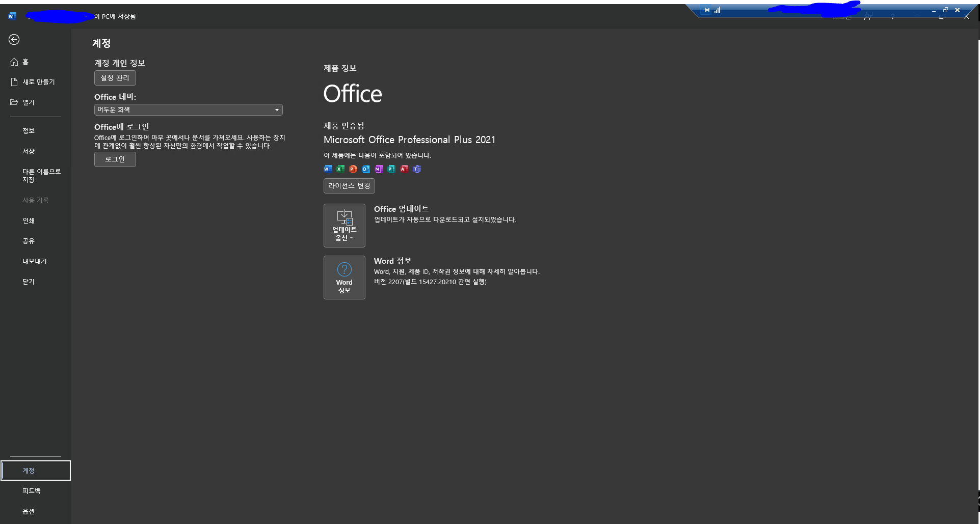980x524 pixels.
Task: Click the Excel app icon in product list
Action: tap(340, 169)
